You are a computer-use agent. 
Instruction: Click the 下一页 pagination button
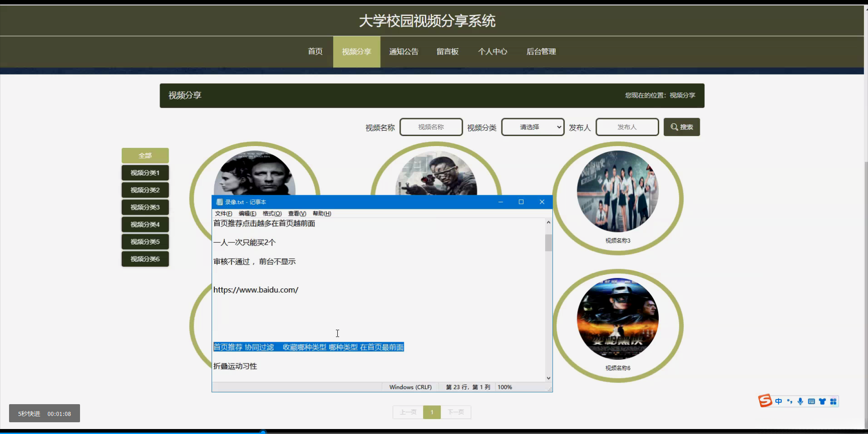[x=456, y=412]
